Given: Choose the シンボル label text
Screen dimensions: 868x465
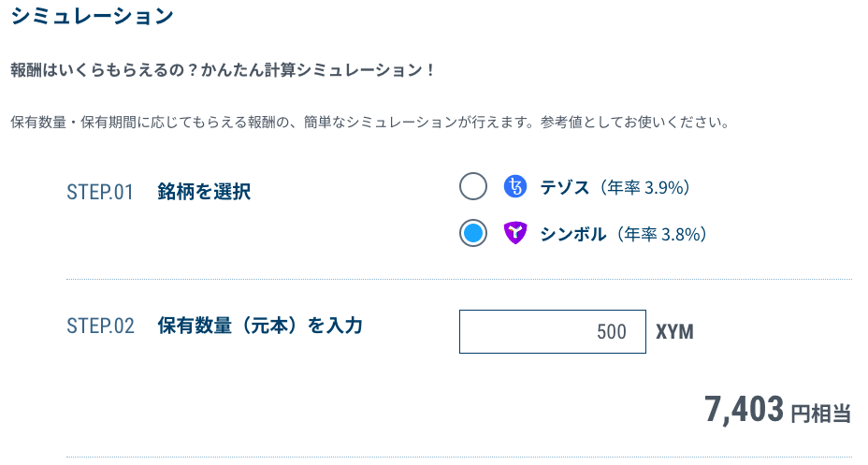Looking at the screenshot, I should point(573,234).
